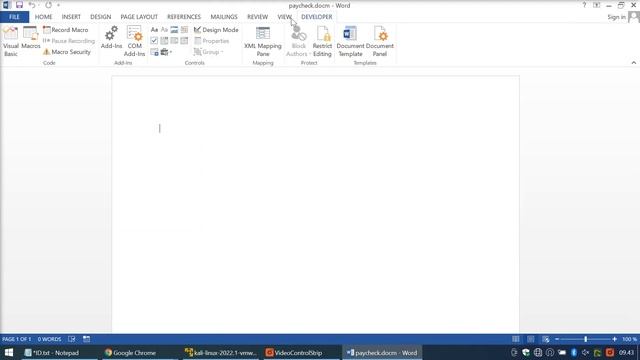Start Record Macro
Image resolution: width=640 pixels, height=360 pixels.
click(66, 30)
